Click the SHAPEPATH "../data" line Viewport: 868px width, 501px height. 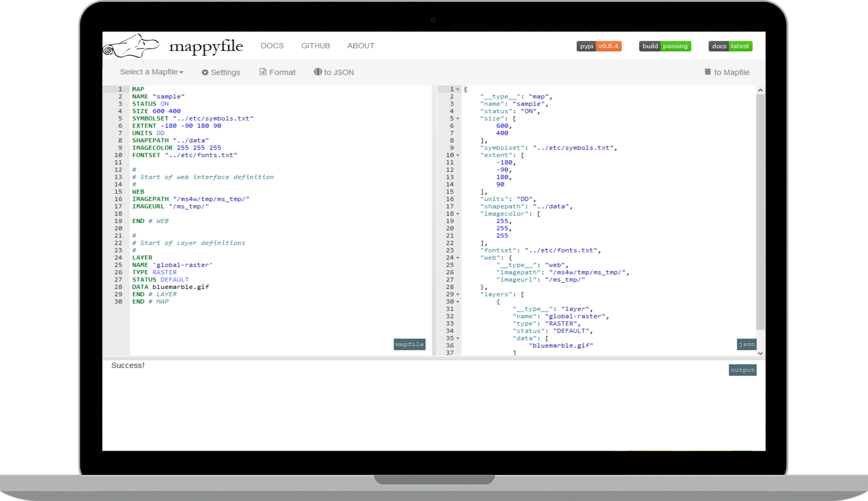(170, 140)
